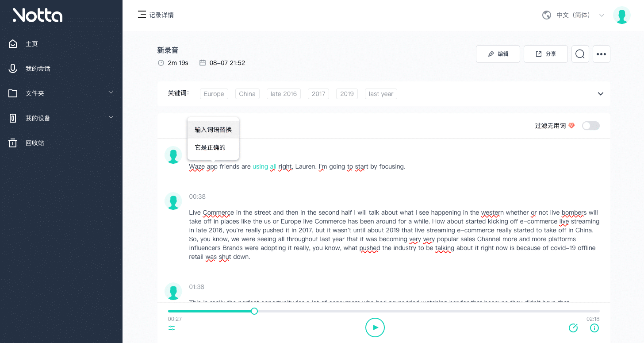Click the crown badge next to 过滤无用词
644x343 pixels.
[x=572, y=125]
